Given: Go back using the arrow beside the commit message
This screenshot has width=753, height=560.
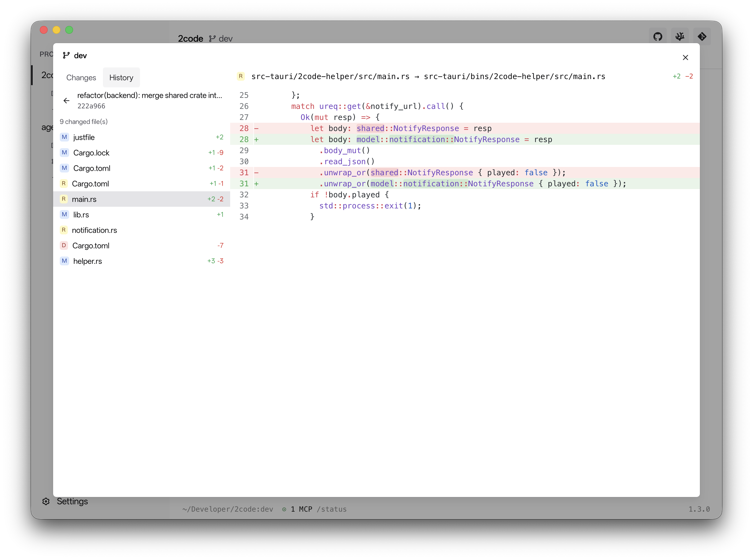Looking at the screenshot, I should click(66, 100).
